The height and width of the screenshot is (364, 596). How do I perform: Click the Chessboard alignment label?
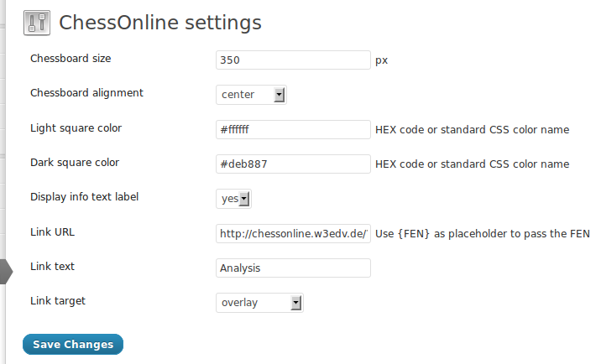[x=86, y=93]
